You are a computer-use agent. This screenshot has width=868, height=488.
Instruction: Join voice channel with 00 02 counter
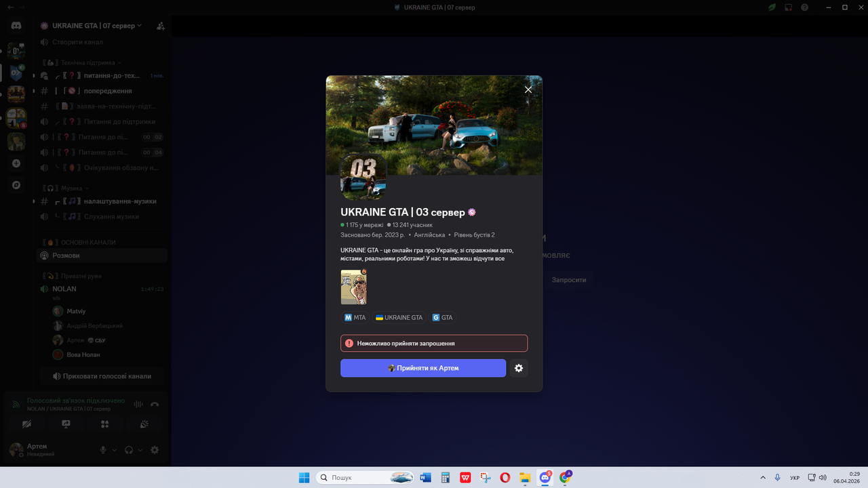tap(102, 137)
